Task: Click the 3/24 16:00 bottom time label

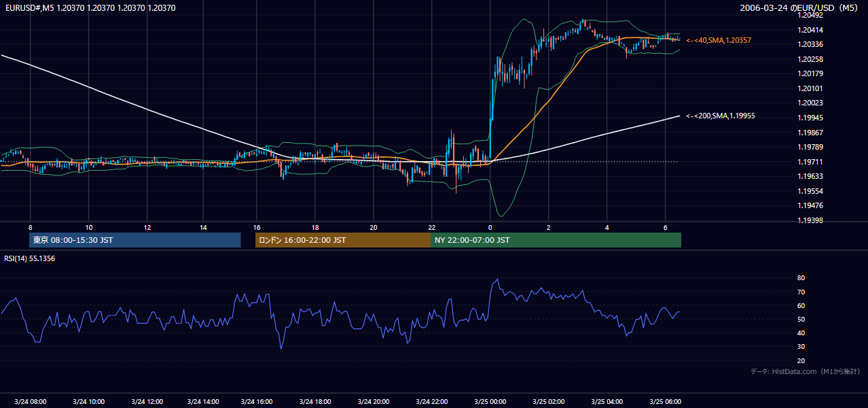Action: pyautogui.click(x=256, y=402)
